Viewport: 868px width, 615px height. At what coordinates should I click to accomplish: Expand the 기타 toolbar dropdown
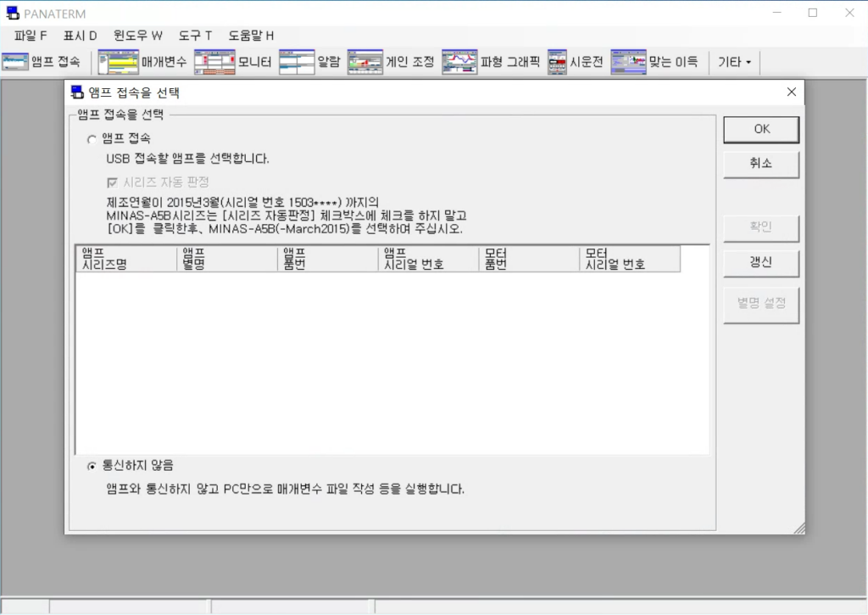(734, 62)
